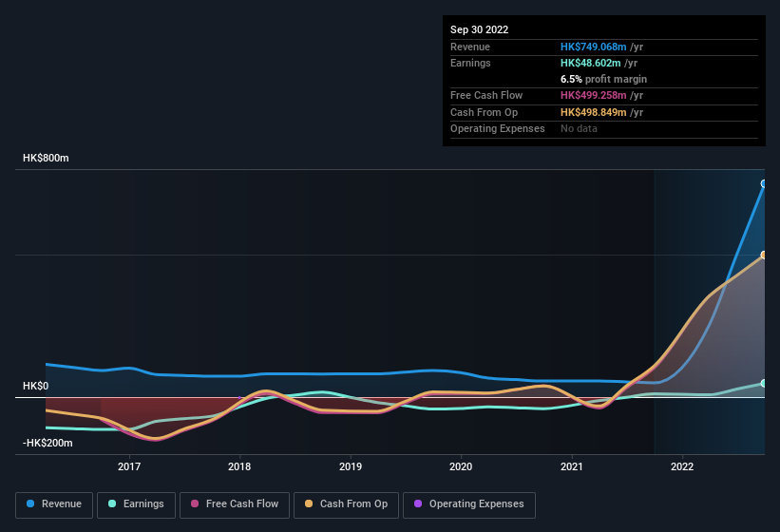Image resolution: width=780 pixels, height=532 pixels.
Task: Click the Earnings endpoint marker on the chart
Action: pos(764,384)
